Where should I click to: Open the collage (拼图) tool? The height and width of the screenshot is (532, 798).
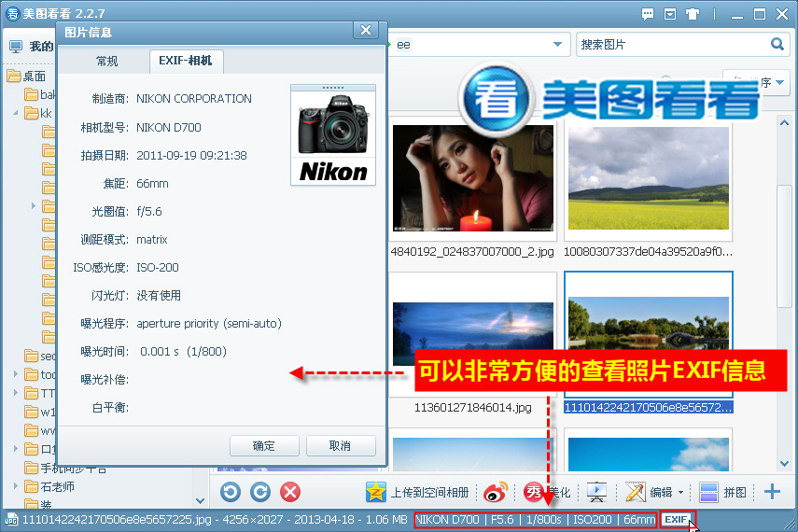(708, 492)
